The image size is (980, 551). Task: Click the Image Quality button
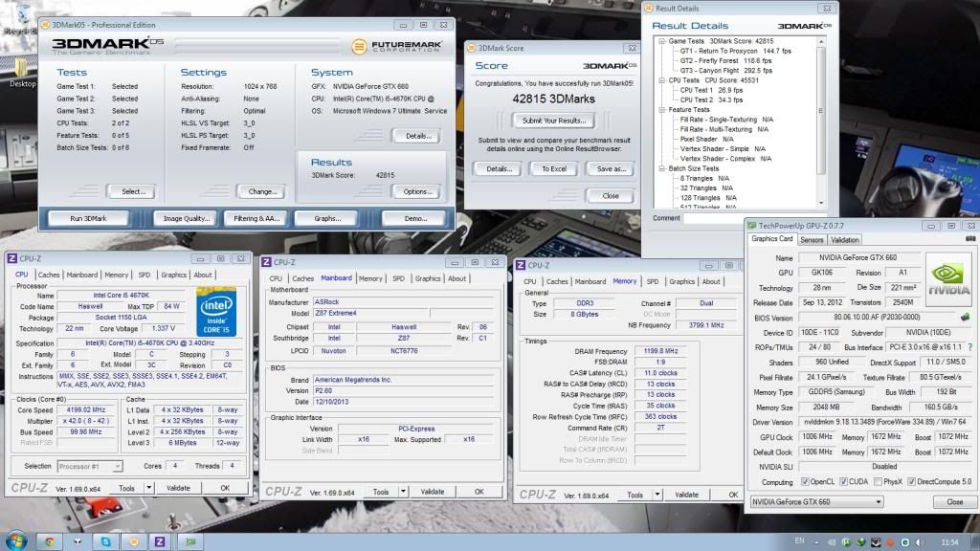(186, 219)
